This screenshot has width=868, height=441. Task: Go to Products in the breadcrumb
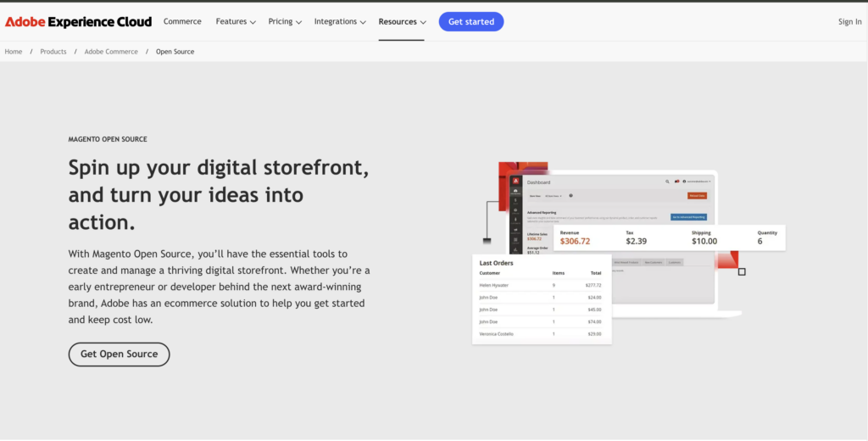coord(53,52)
